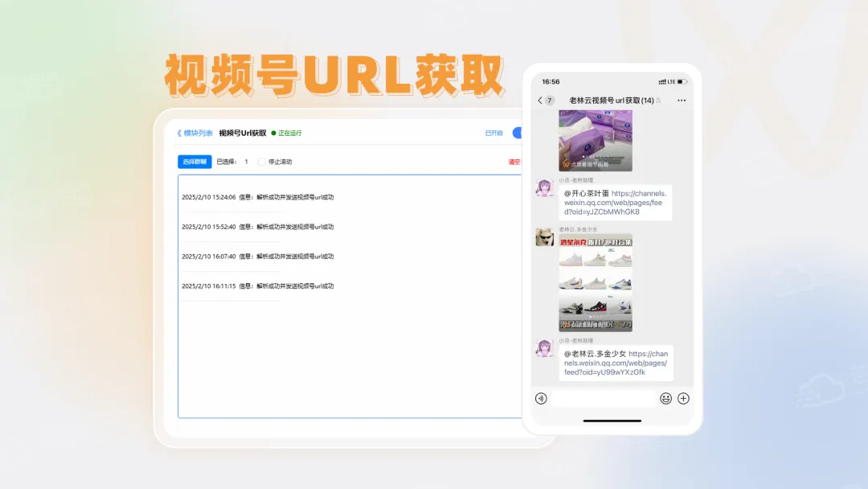
Task: Tap 小月 avatar above the sneakers post
Action: (x=545, y=187)
